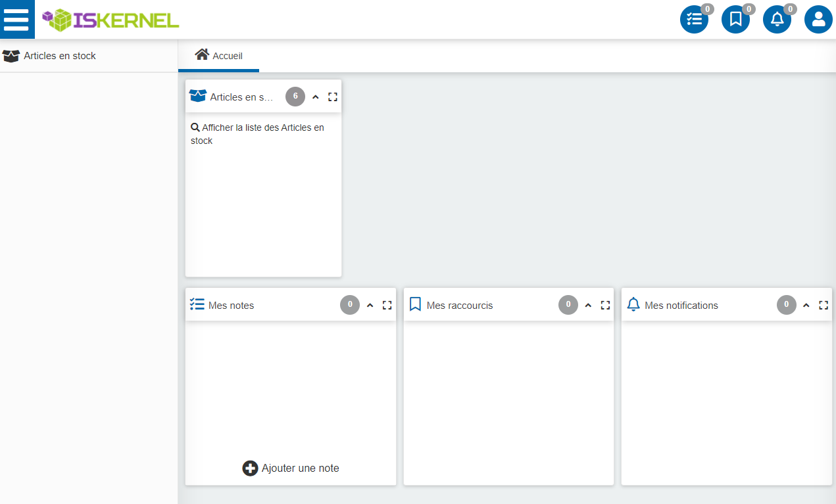Expand Mes notifications widget to fullscreen
The height and width of the screenshot is (504, 836).
click(823, 305)
